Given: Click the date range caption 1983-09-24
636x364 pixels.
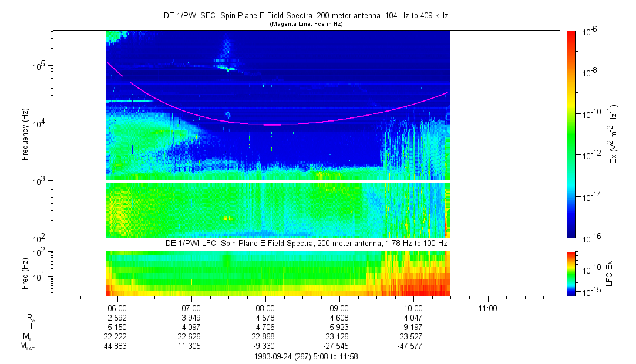Looking at the screenshot, I should pos(306,357).
